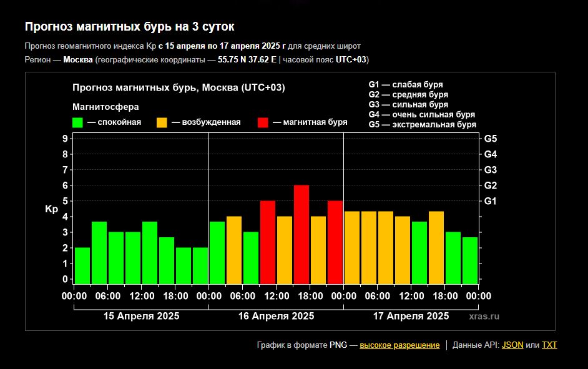Click the first green bar on 15 April
588x369 pixels.
click(x=82, y=265)
